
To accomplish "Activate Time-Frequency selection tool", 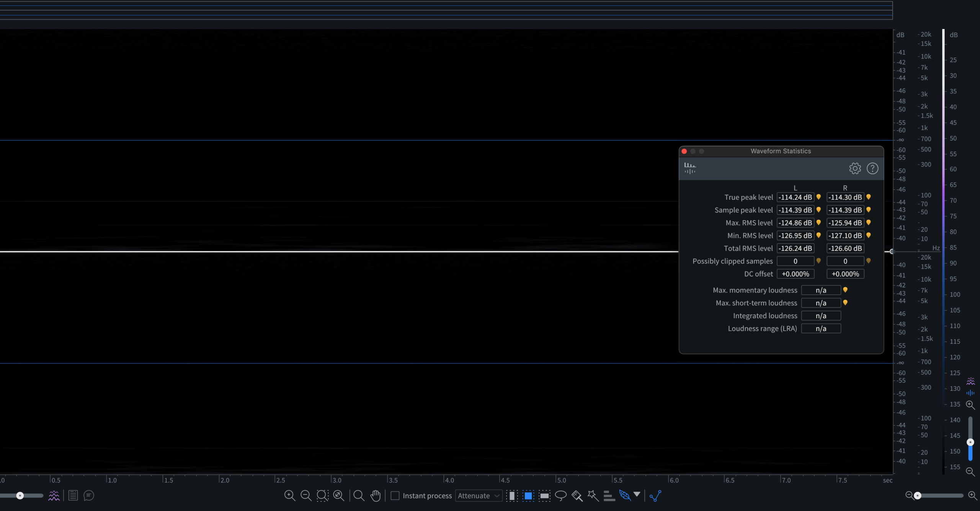I will pos(528,496).
